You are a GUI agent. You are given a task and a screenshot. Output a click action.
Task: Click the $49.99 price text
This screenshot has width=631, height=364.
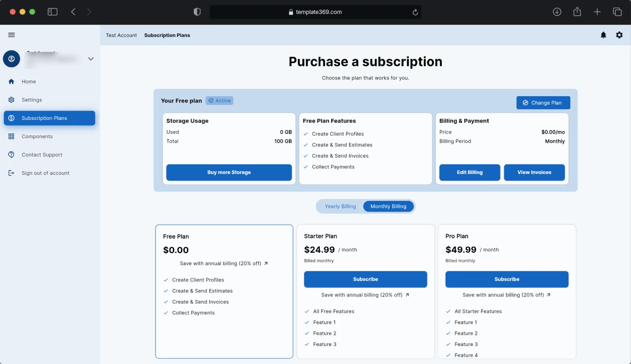[x=461, y=250]
